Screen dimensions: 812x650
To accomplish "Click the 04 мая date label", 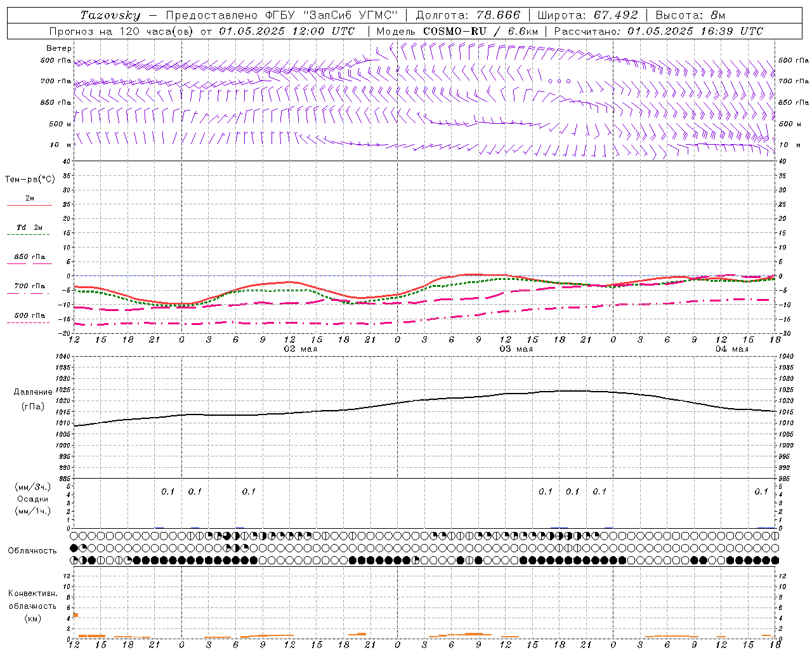I will coord(732,349).
